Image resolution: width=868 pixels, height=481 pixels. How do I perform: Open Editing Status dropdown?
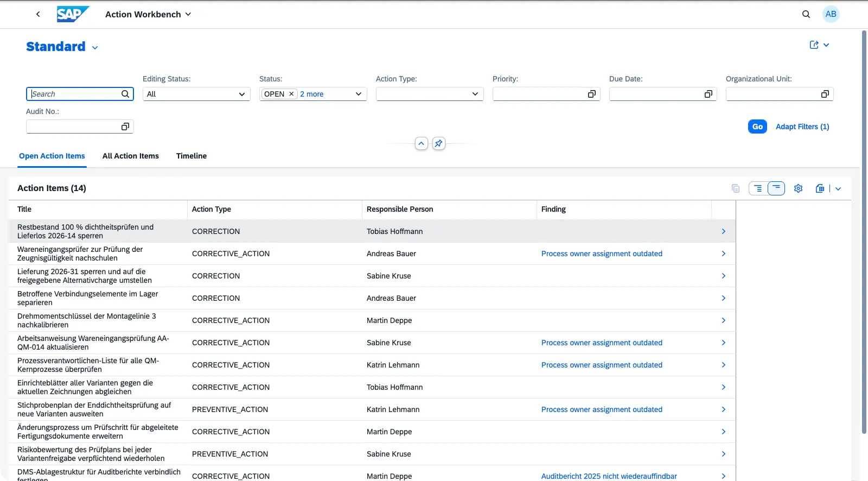point(242,94)
